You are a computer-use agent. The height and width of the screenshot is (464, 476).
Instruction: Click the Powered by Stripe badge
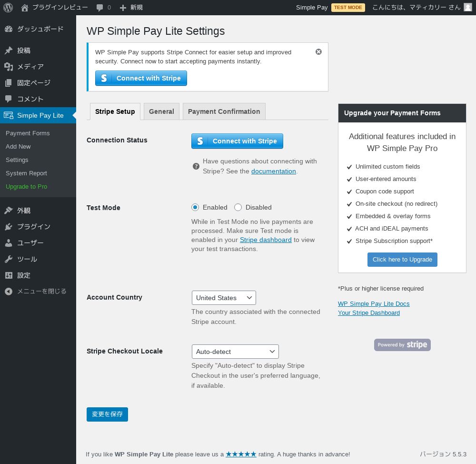[402, 344]
